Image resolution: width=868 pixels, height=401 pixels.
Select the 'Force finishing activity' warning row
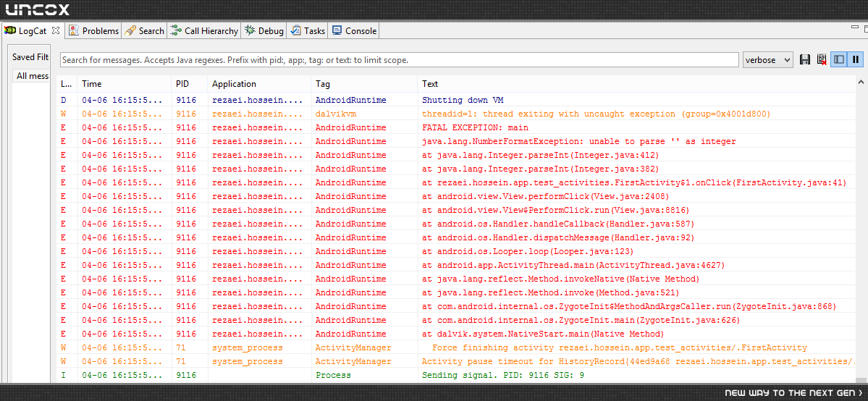(456, 348)
